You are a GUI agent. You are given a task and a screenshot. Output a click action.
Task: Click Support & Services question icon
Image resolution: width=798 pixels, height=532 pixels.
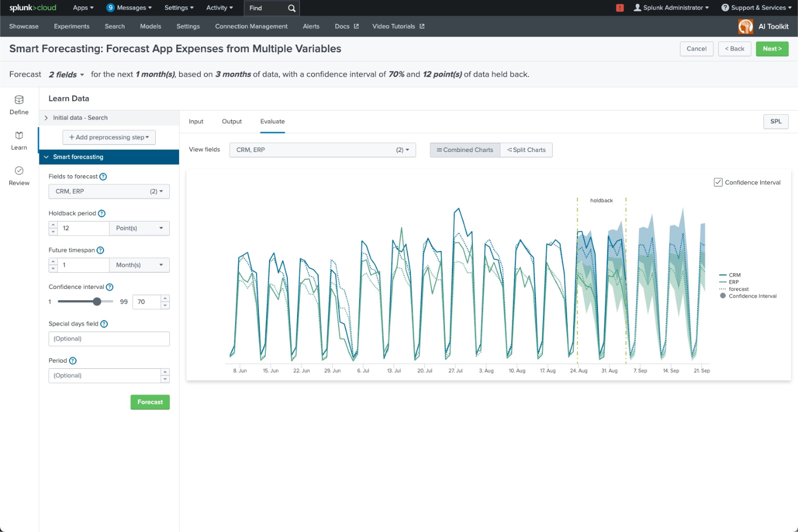point(725,8)
